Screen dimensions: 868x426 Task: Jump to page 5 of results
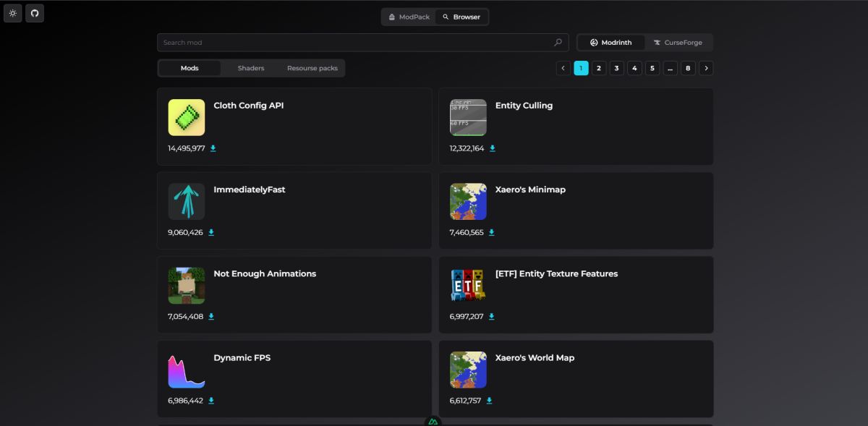[652, 68]
